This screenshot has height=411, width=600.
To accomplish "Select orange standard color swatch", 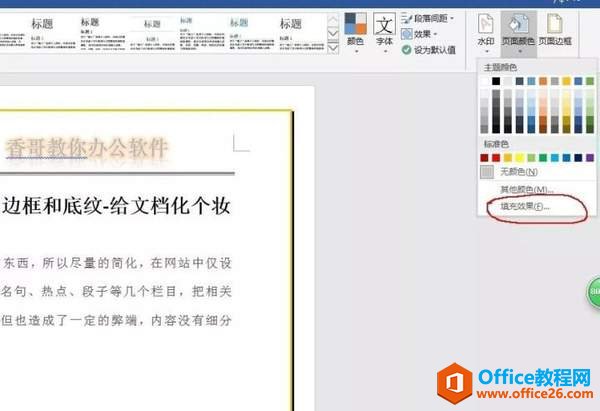I will (508, 158).
